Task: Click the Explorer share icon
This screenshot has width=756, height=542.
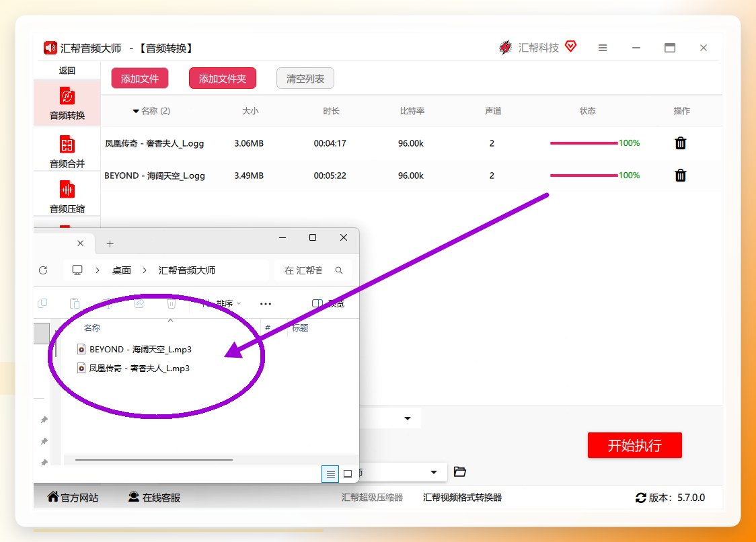Action: coord(139,303)
